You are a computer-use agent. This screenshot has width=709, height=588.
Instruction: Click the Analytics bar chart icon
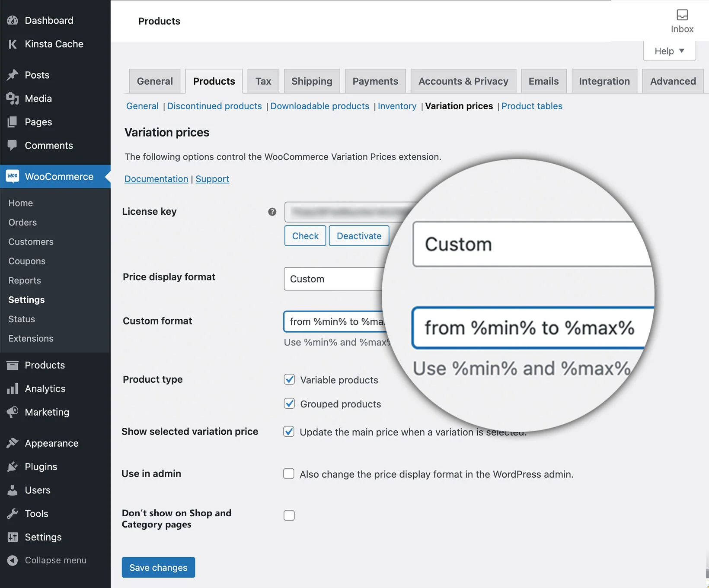tap(13, 389)
